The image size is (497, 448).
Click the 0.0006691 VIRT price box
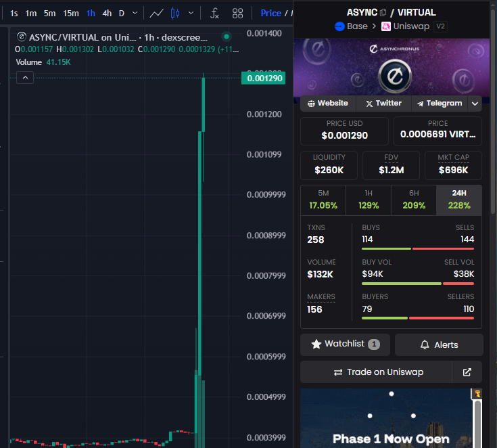point(437,131)
